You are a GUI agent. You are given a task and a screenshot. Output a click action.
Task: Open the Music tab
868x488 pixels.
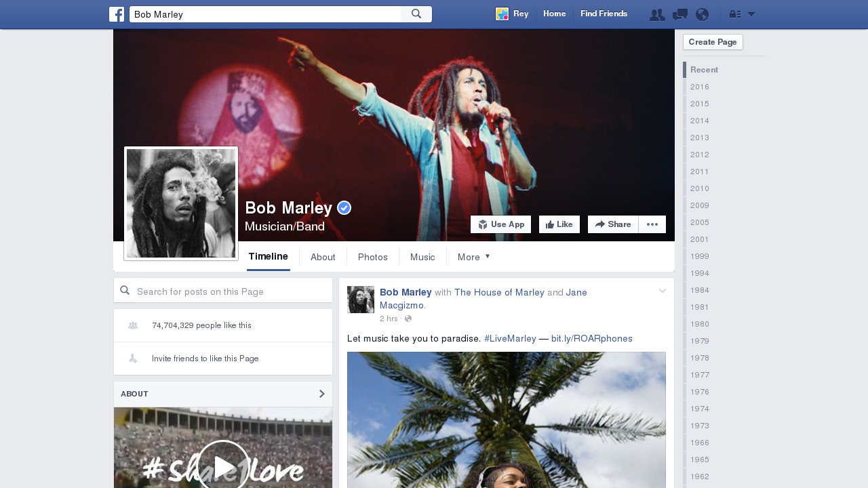pyautogui.click(x=422, y=257)
